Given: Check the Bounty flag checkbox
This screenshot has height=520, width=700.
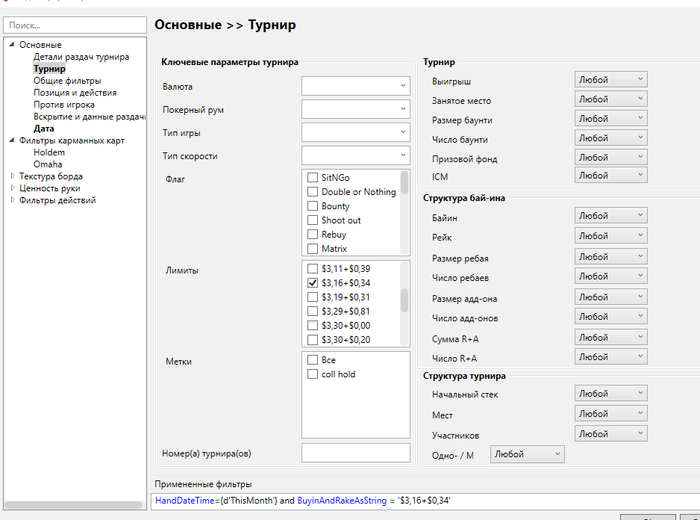Looking at the screenshot, I should 313,206.
